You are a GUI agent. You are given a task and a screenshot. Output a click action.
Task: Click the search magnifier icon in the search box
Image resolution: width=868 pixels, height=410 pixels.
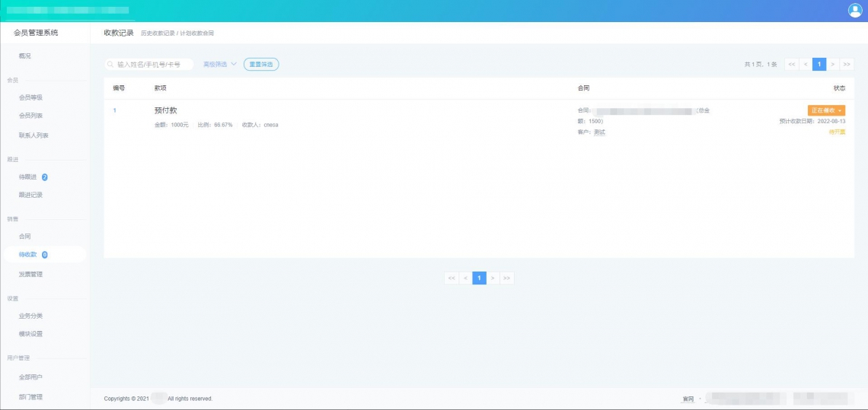pos(110,64)
